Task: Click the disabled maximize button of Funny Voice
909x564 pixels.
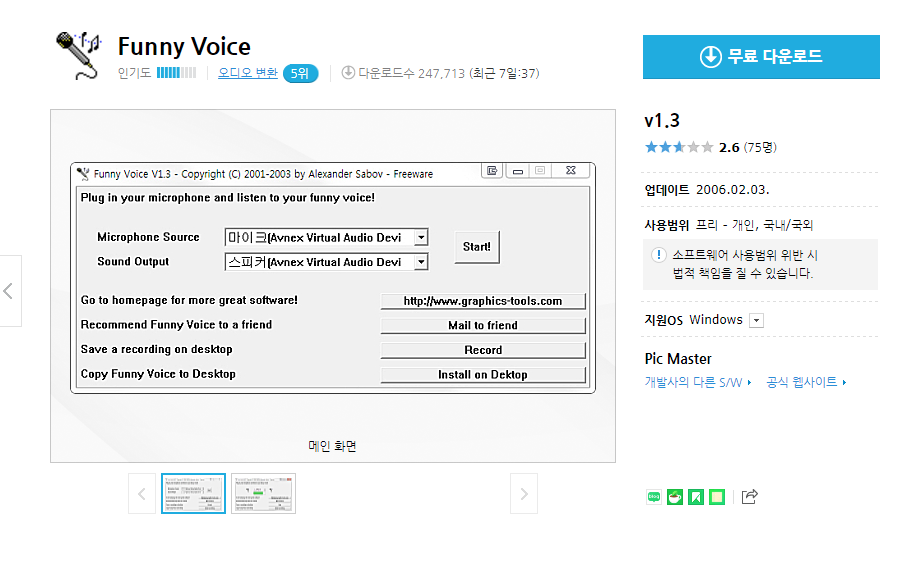Action: pos(540,170)
